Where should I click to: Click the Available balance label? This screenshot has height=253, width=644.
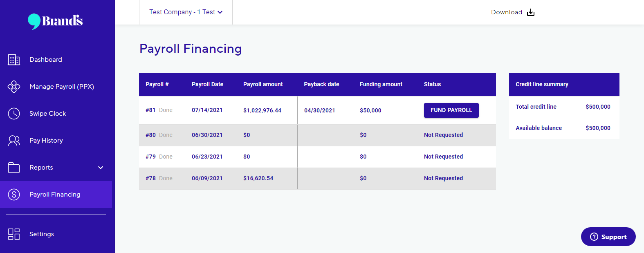pos(539,128)
